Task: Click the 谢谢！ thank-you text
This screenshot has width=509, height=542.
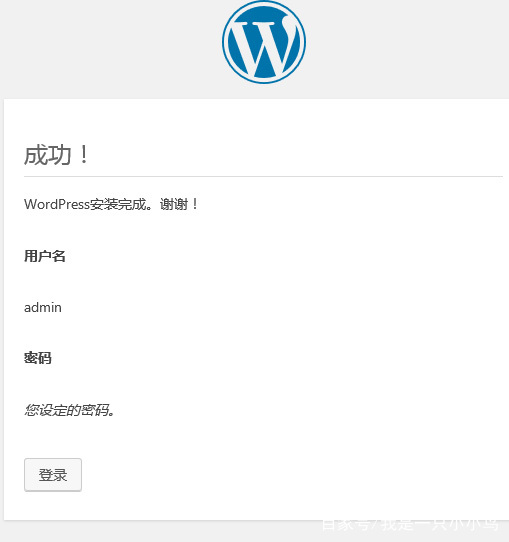Action: 179,204
